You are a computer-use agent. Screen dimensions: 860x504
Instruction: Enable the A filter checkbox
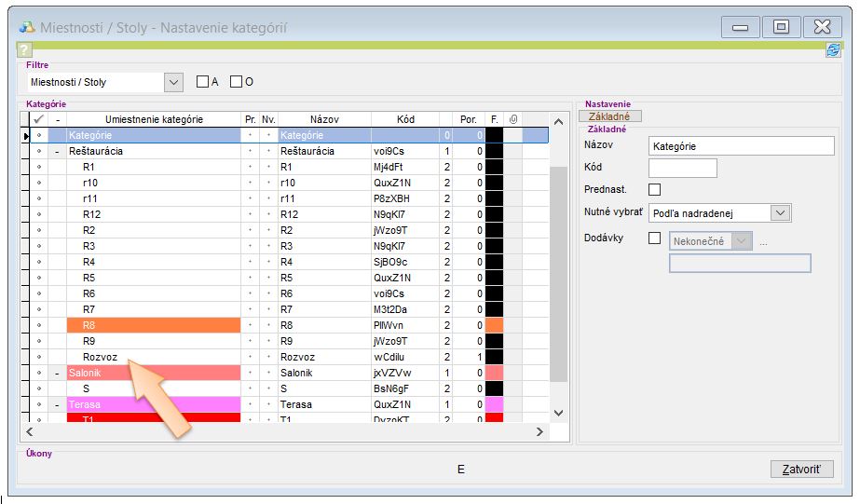tap(202, 82)
